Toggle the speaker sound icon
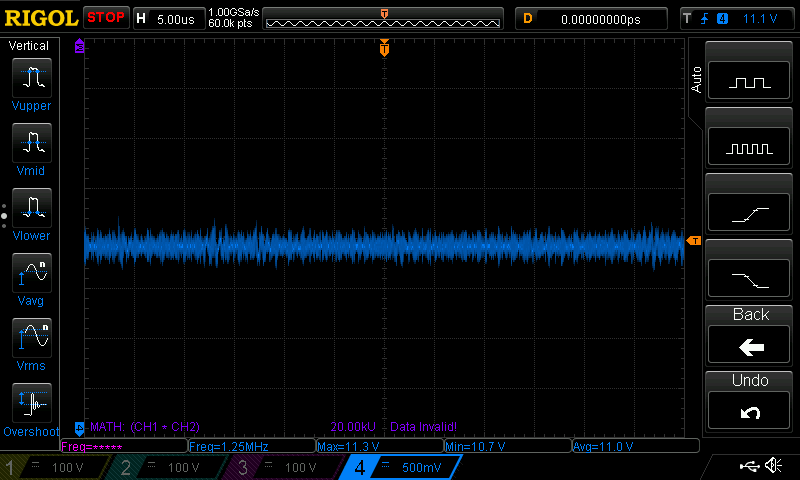Screen dimensions: 800x480 (x=773, y=465)
